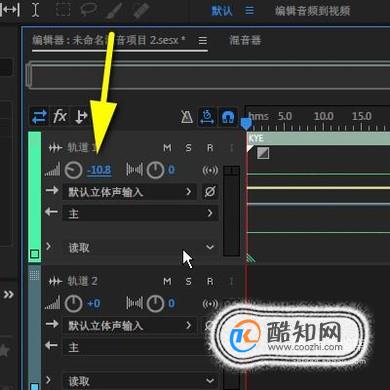Screen dimensions: 390x390
Task: Open track 1 主 output dropdown
Action: click(141, 213)
